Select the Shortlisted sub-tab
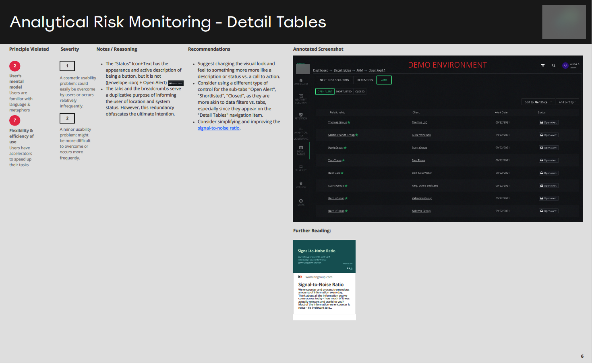592x364 pixels. 343,92
